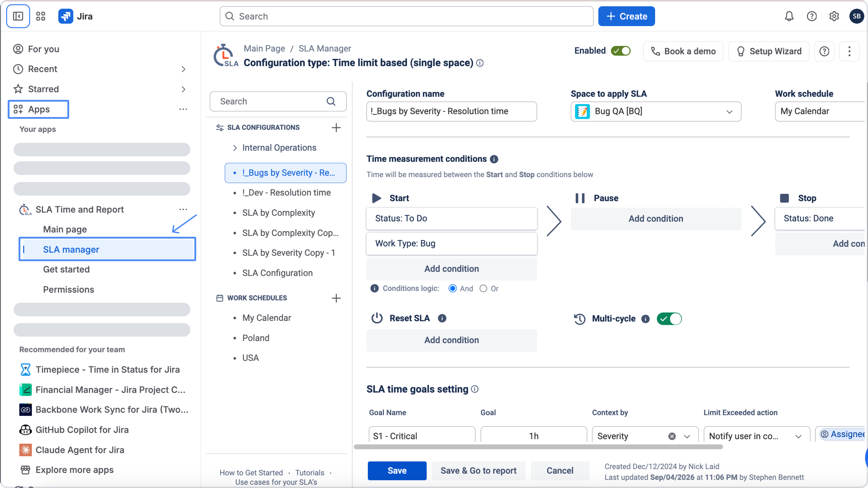Click the search magnifier in the SLA list search
The width and height of the screenshot is (868, 488).
331,101
